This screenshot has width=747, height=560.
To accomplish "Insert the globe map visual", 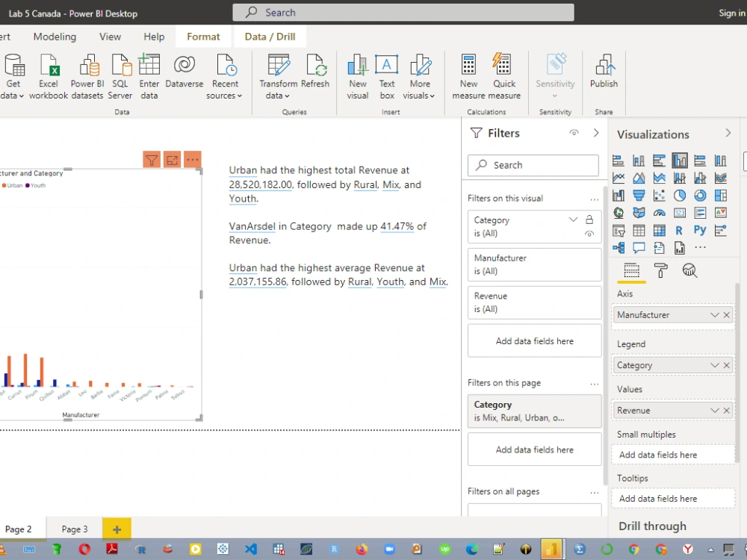I will (619, 213).
